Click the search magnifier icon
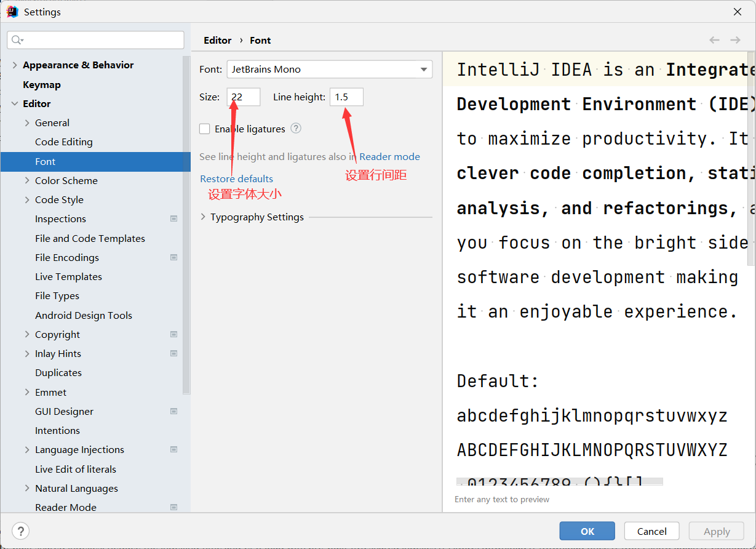The height and width of the screenshot is (549, 756). (17, 40)
